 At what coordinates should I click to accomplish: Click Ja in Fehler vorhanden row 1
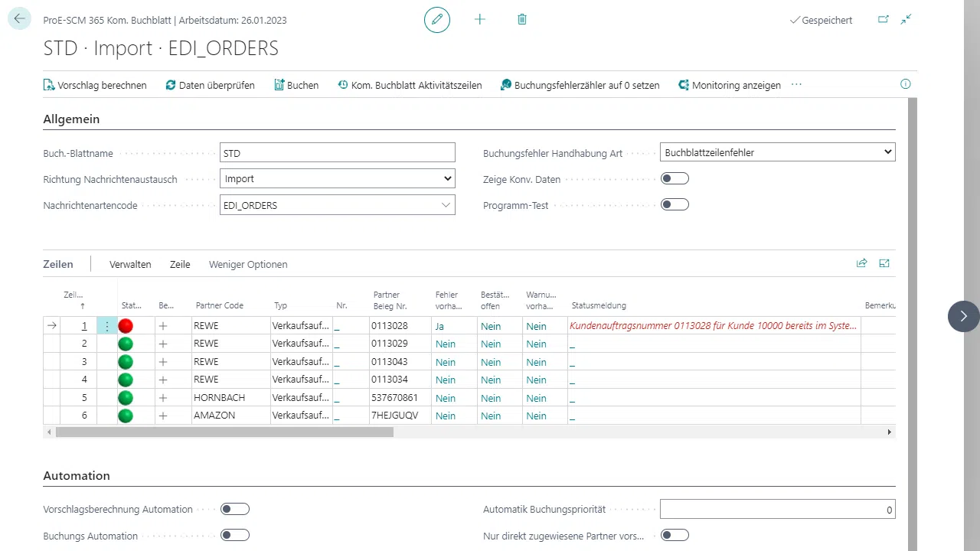439,326
